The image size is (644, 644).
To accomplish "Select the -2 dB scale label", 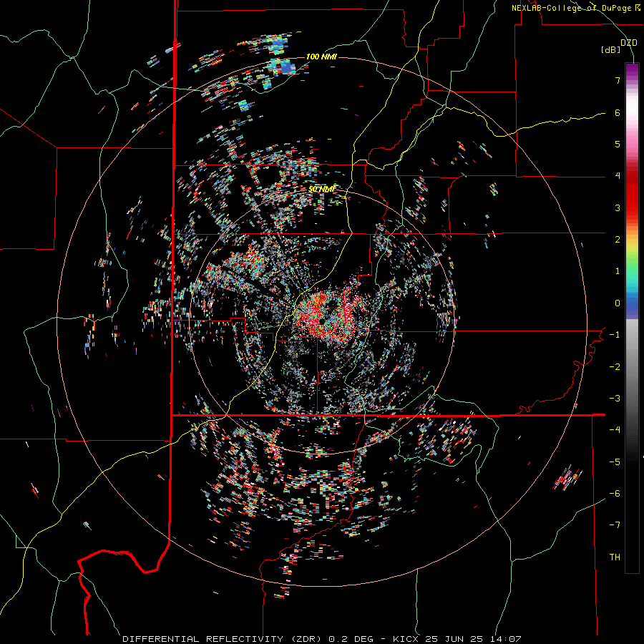I will (615, 367).
